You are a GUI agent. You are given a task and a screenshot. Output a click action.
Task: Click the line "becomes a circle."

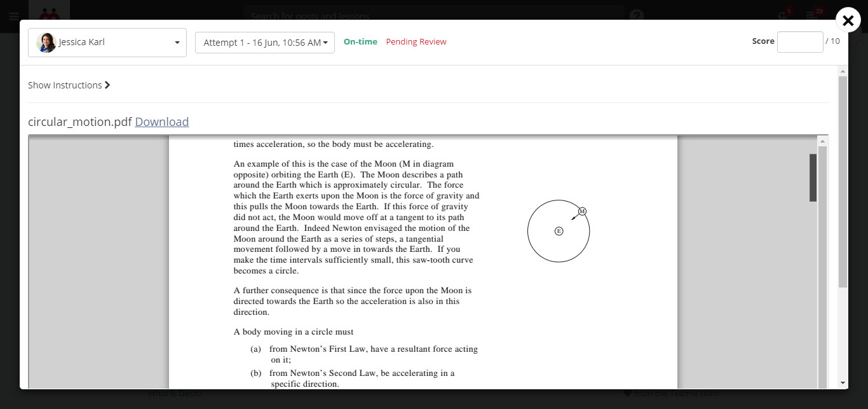point(266,271)
